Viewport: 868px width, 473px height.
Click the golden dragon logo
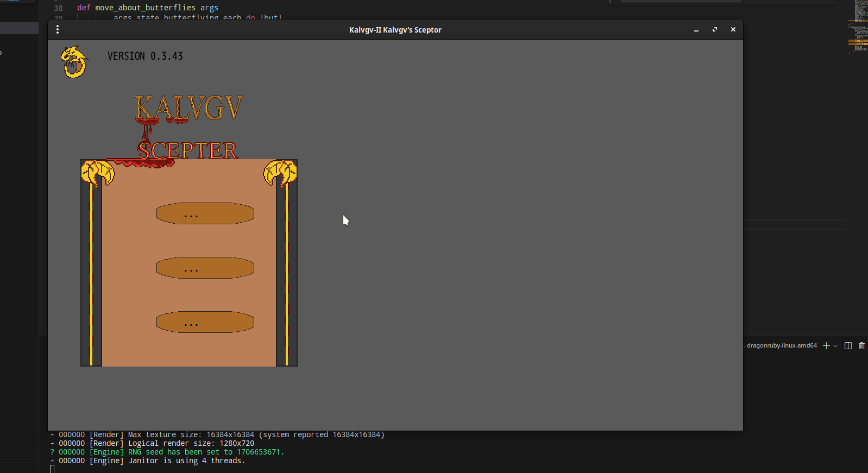(x=74, y=62)
